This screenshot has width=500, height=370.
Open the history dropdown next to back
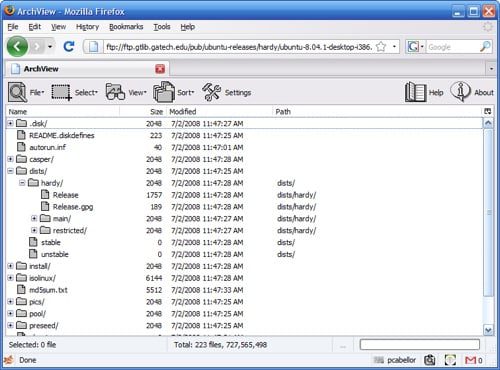point(50,47)
